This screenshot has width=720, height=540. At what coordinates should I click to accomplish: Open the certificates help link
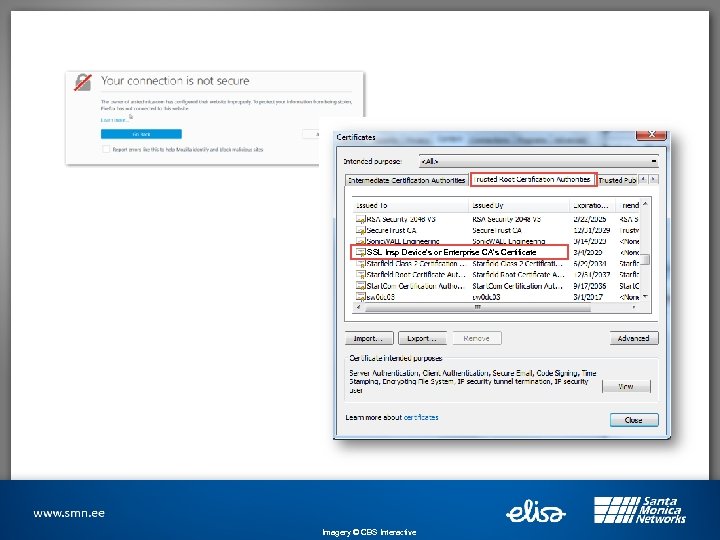tap(421, 417)
